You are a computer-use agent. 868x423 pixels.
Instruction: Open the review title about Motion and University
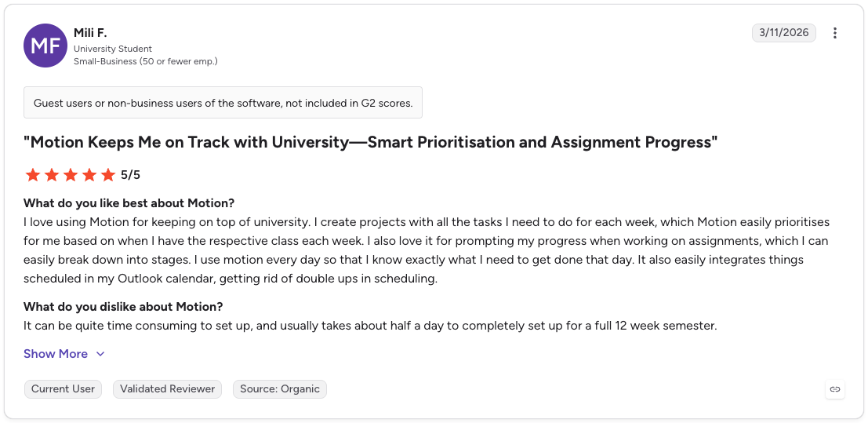[x=370, y=143]
